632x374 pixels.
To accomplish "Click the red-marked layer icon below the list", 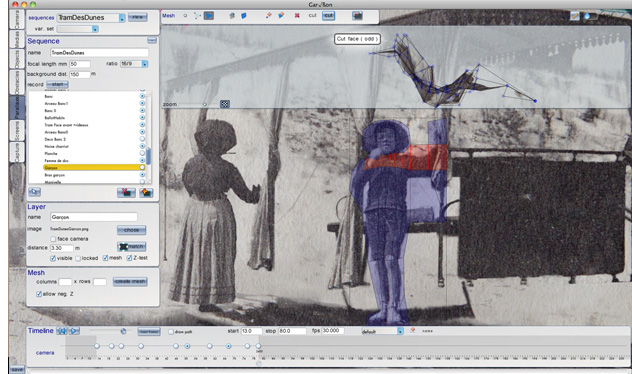I will [126, 193].
